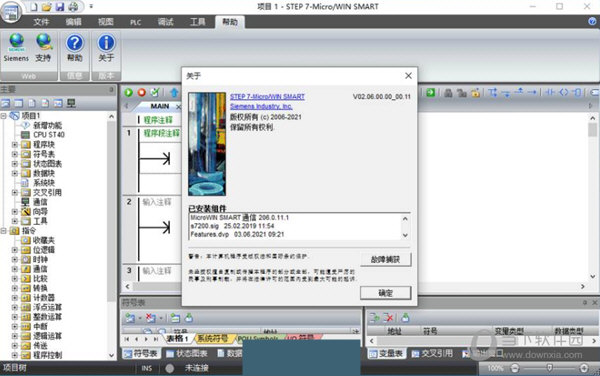Expand the 计数器 instruction folder
The image size is (600, 376).
(x=15, y=298)
